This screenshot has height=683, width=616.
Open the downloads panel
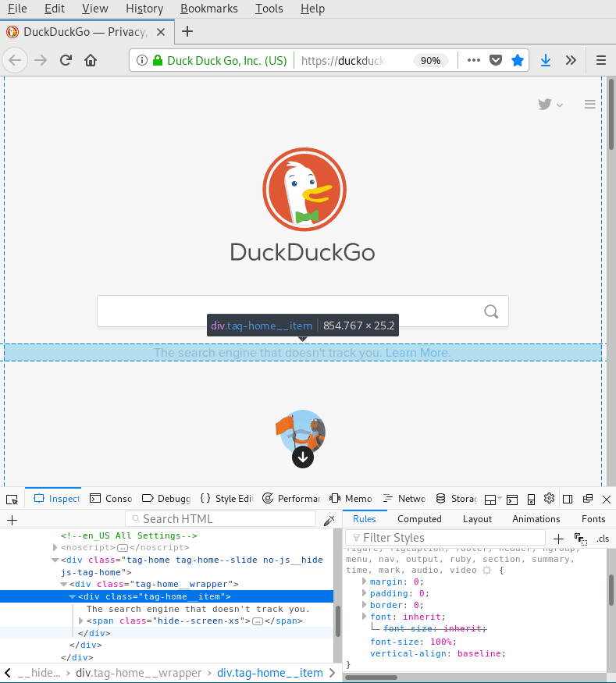pyautogui.click(x=546, y=60)
